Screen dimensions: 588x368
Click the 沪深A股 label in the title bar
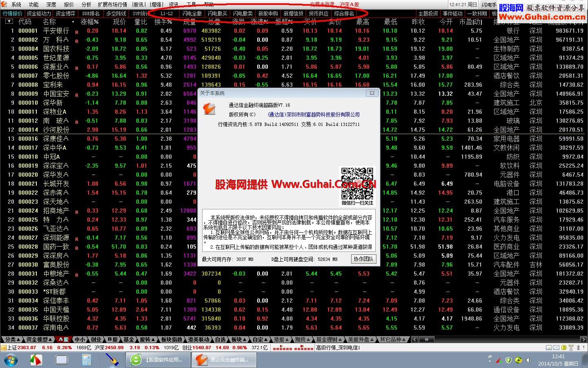point(350,4)
